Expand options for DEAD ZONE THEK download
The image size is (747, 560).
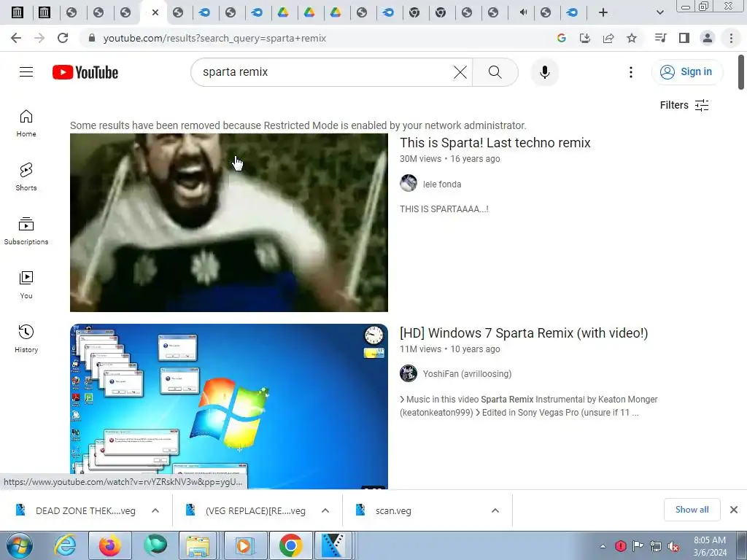coord(155,510)
